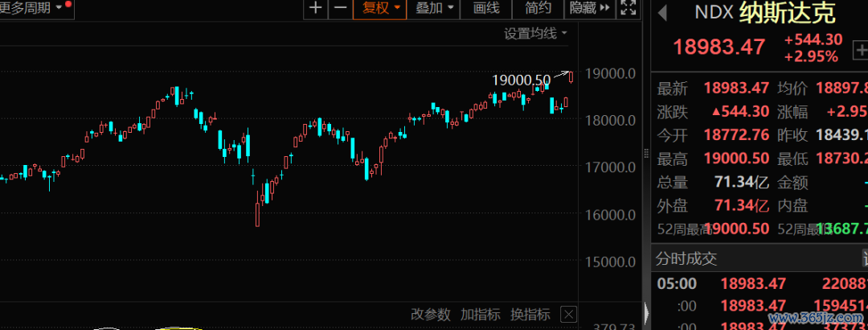Click the left arrow before NDX
Image resolution: width=868 pixels, height=330 pixels.
point(663,13)
